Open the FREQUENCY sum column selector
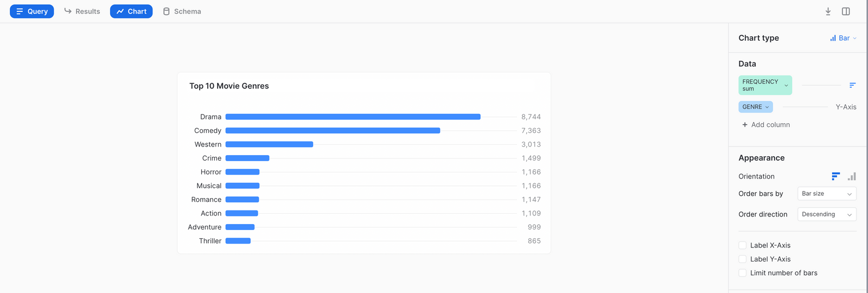 click(765, 85)
